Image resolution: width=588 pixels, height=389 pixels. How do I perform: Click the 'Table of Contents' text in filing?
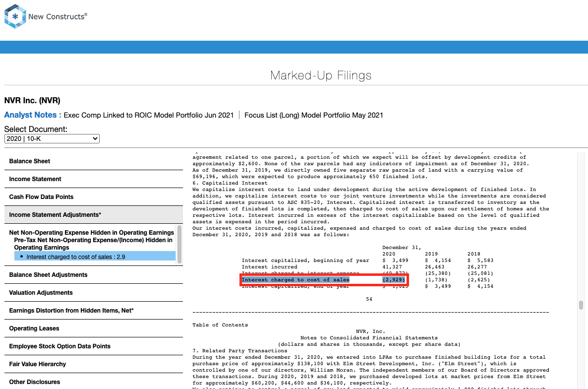(x=220, y=325)
